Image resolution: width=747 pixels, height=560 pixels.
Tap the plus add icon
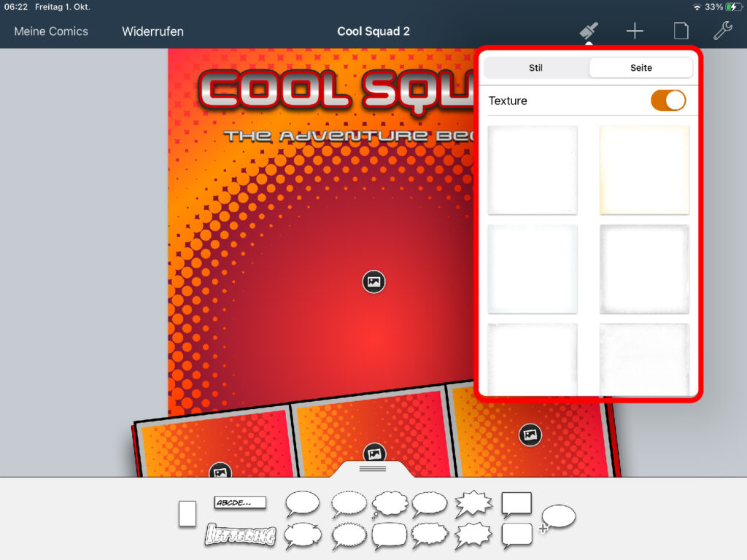click(x=635, y=31)
